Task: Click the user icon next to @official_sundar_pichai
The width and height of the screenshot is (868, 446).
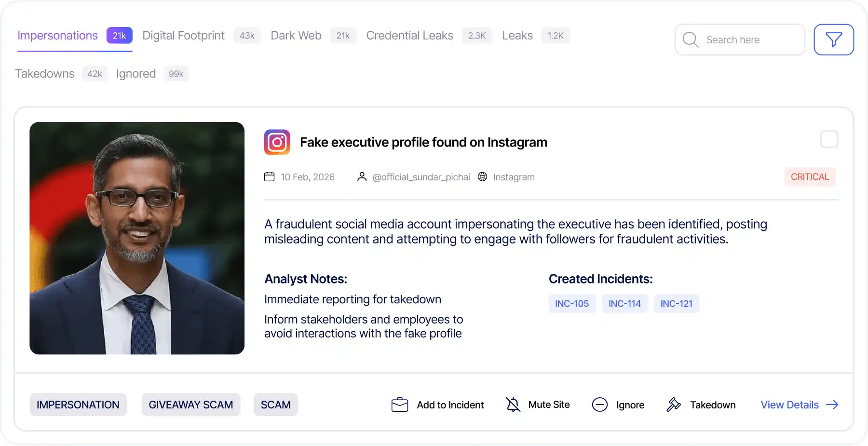Action: point(362,176)
